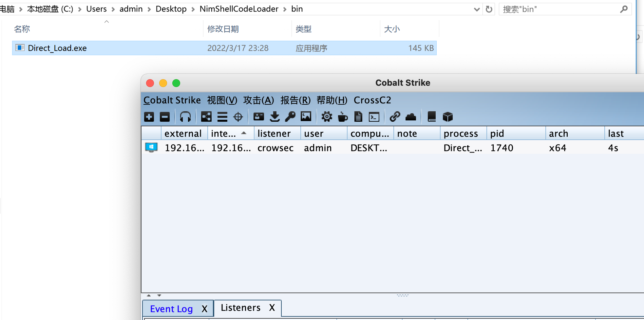This screenshot has height=320, width=644.
Task: Close the Listeners tab
Action: click(x=272, y=308)
